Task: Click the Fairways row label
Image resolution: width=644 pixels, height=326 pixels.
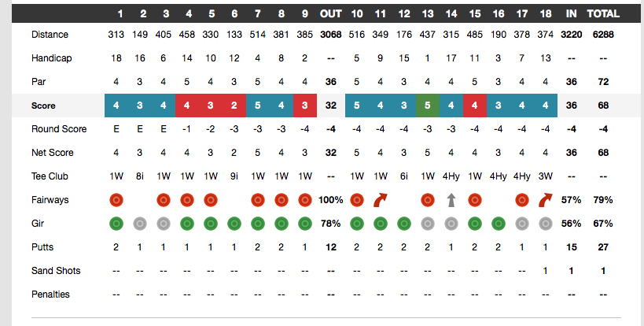Action: (50, 200)
